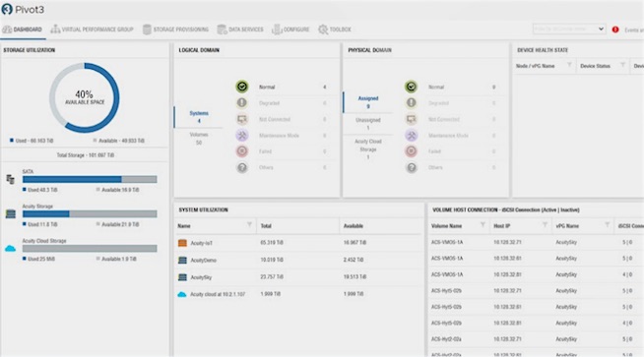Click the first ACS-VMOS-1A volume row
The width and height of the screenshot is (644, 357).
537,242
